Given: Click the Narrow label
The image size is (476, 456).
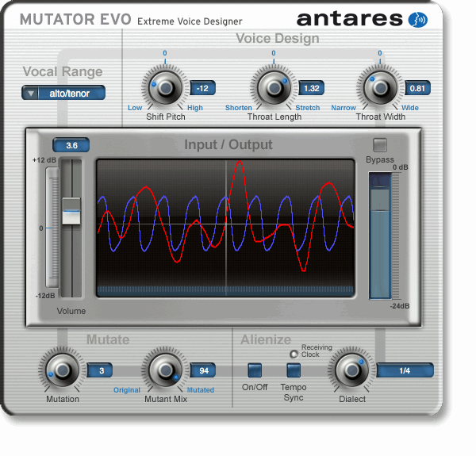Looking at the screenshot, I should (344, 108).
